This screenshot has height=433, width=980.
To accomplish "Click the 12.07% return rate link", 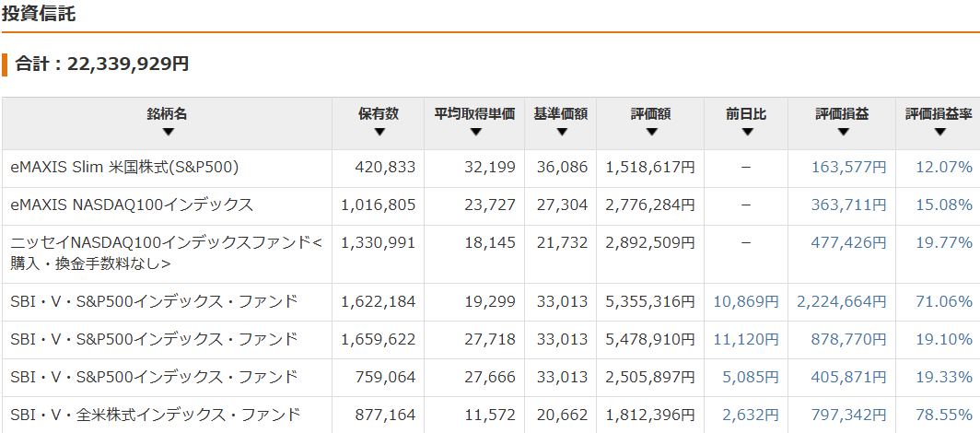I will tap(944, 167).
